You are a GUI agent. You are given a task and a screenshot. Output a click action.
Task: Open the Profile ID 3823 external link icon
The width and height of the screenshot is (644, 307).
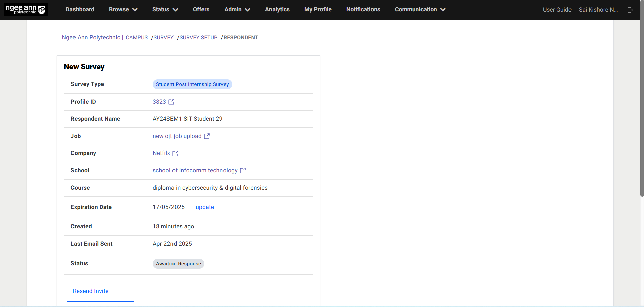tap(171, 102)
